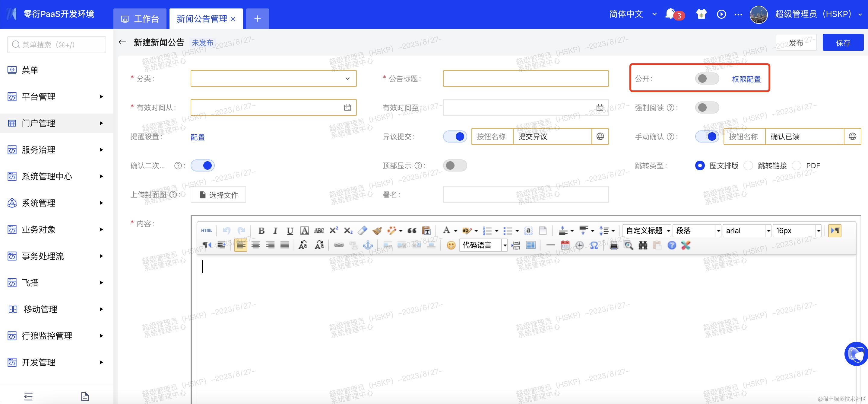Toggle bold formatting in editor toolbar
The height and width of the screenshot is (404, 868).
(x=261, y=231)
